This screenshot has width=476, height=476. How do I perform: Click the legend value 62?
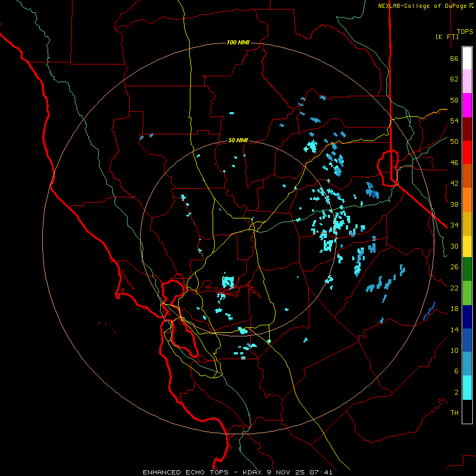(x=454, y=79)
